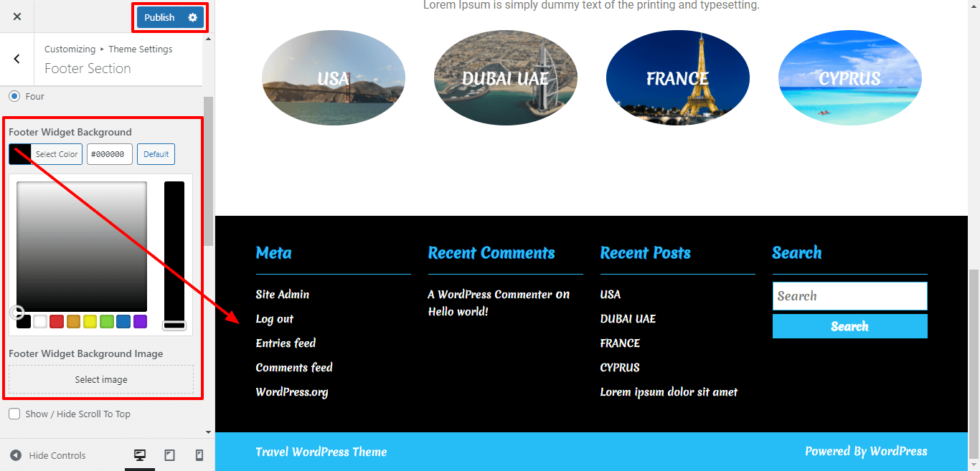Click the black footer background color preview
This screenshot has height=471, width=980.
(x=19, y=153)
